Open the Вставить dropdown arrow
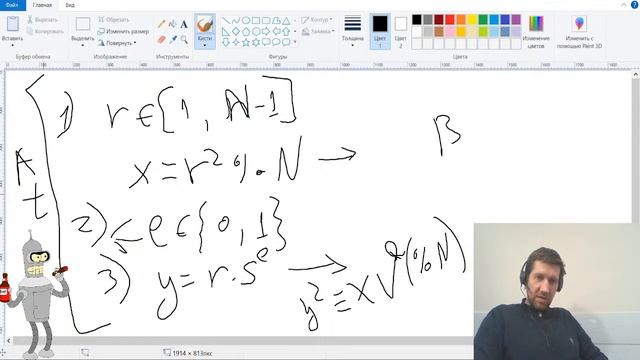 (13, 45)
